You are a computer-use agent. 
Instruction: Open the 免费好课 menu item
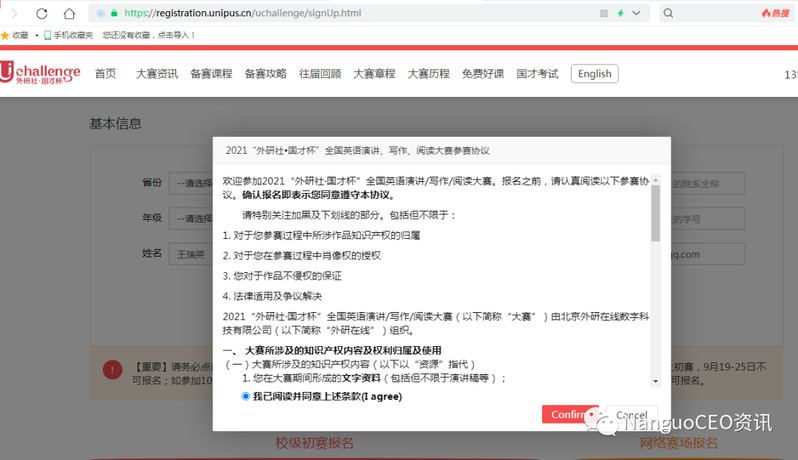pos(483,74)
